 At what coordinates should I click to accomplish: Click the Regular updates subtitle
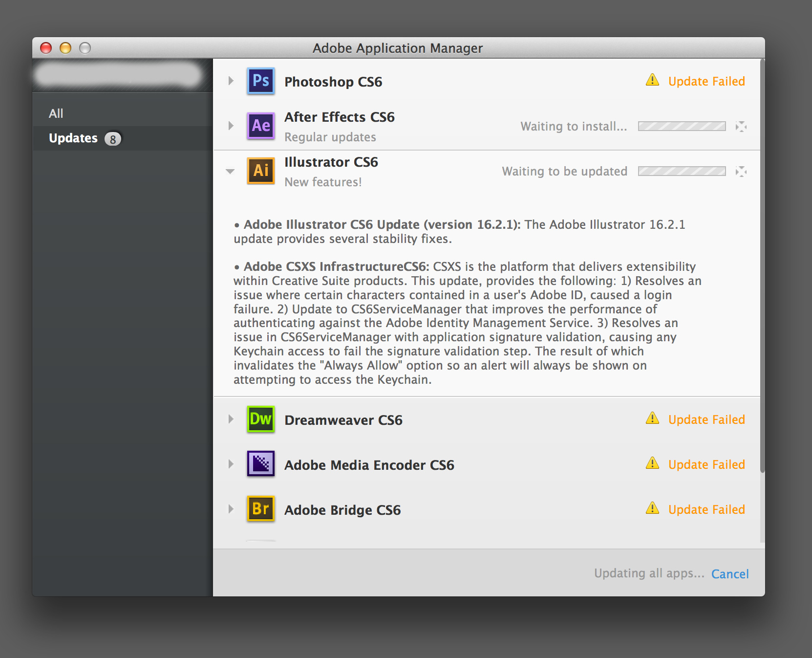coord(330,137)
